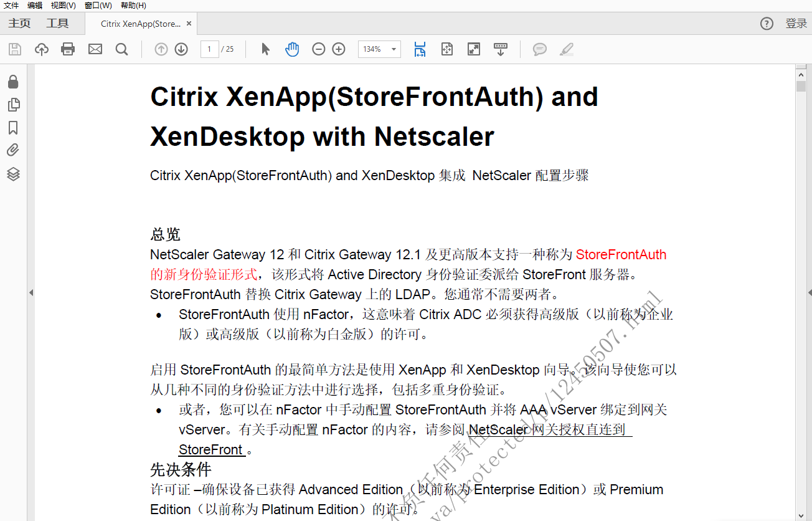
Task: Click the 登录 sign-in button
Action: [x=796, y=24]
